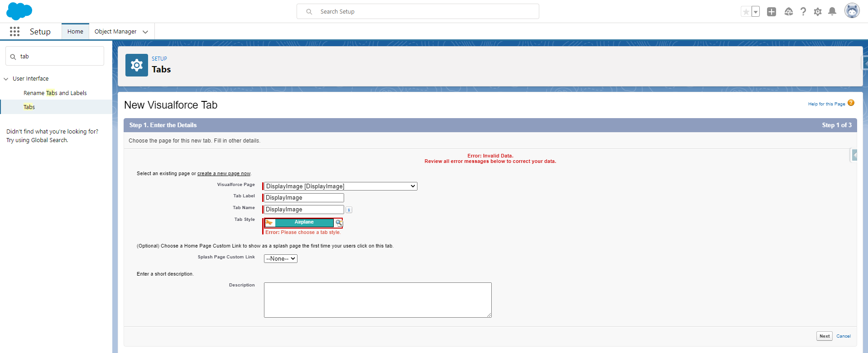Cancel the new Visualforce tab

click(844, 336)
